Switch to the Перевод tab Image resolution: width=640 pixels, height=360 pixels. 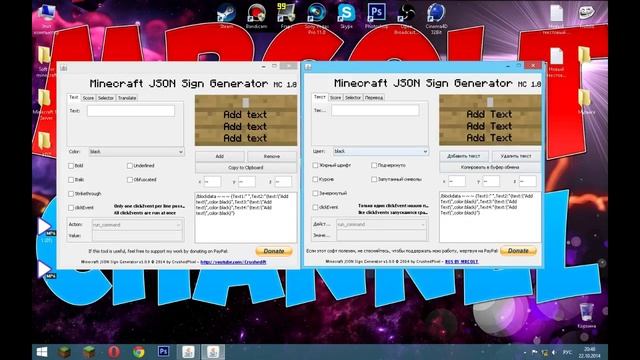click(373, 98)
